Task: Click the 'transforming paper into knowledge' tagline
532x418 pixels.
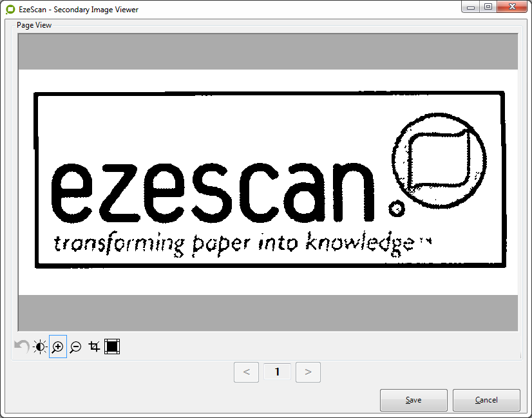Action: (232, 243)
